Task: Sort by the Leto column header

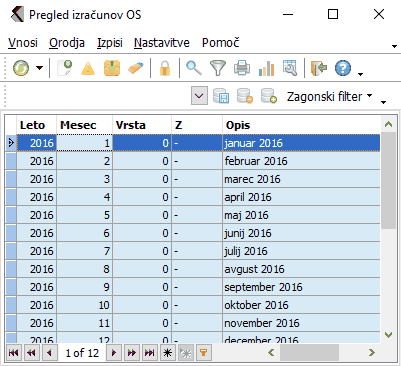Action: tap(37, 125)
